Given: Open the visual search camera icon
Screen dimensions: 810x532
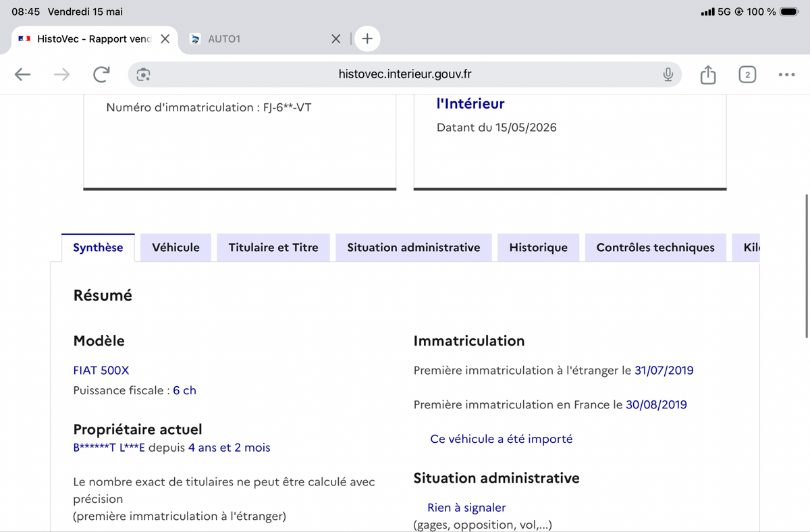Looking at the screenshot, I should point(143,74).
